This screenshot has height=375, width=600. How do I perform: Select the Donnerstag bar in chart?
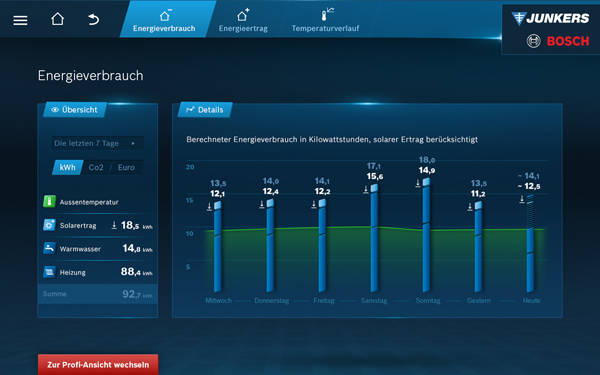(270, 246)
